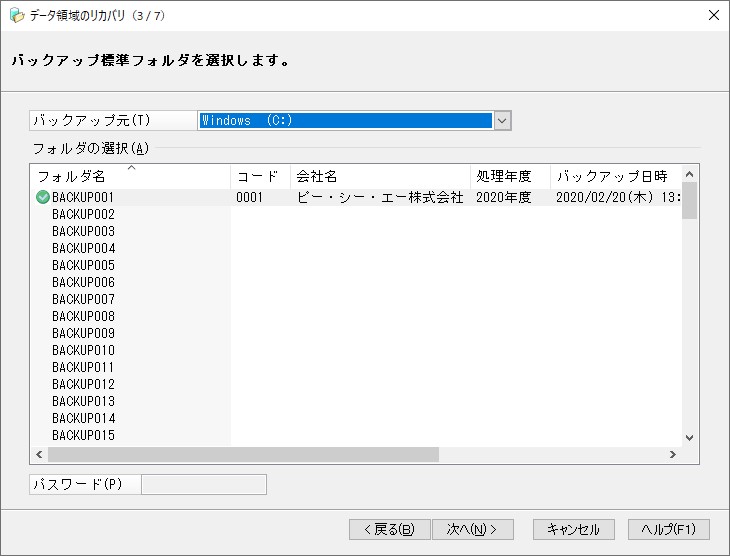Click the 会社名 column header
The height and width of the screenshot is (556, 730).
(380, 176)
